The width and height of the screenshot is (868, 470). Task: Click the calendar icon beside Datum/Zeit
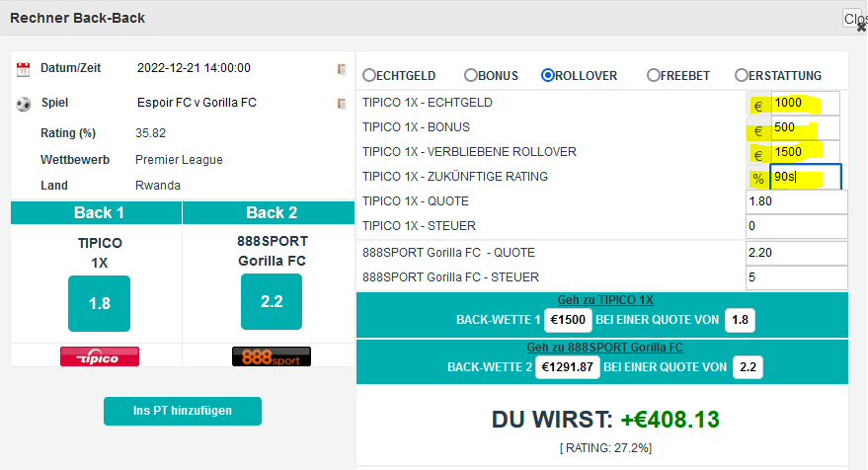pos(24,69)
